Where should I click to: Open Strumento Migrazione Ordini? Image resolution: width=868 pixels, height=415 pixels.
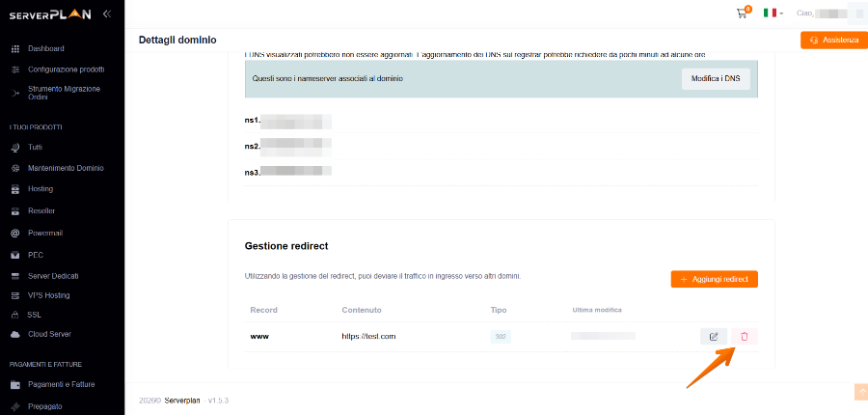click(64, 93)
